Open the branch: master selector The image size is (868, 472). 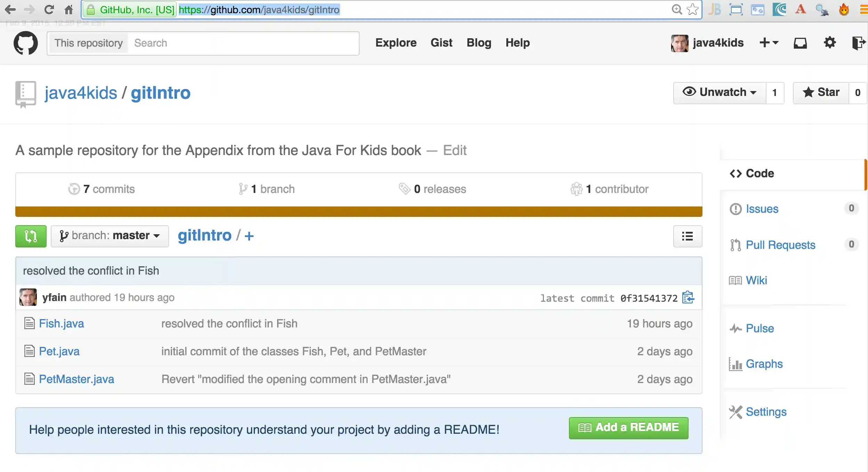[109, 236]
